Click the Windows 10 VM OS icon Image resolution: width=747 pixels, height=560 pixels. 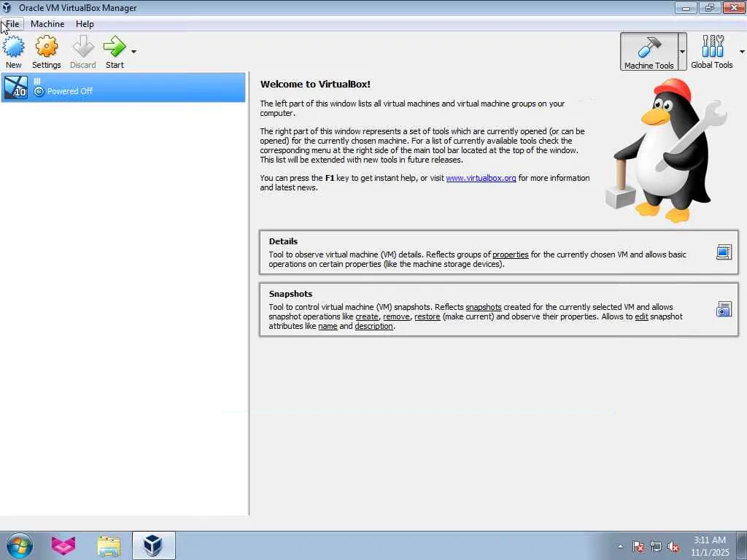point(16,87)
